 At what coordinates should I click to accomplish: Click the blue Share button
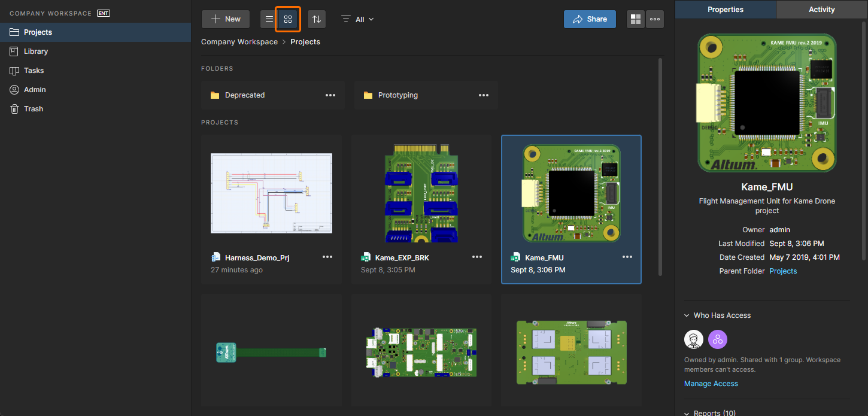point(590,19)
